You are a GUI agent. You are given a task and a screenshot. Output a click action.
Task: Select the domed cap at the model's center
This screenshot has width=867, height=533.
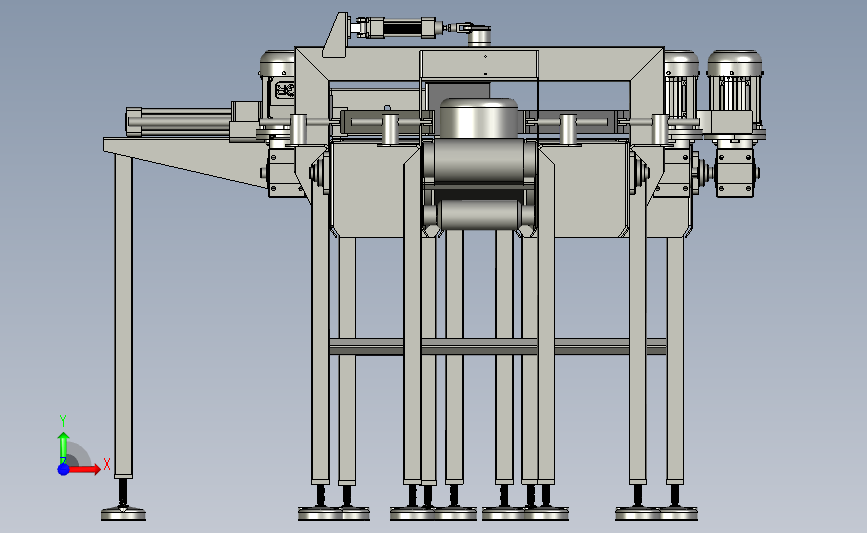(479, 118)
